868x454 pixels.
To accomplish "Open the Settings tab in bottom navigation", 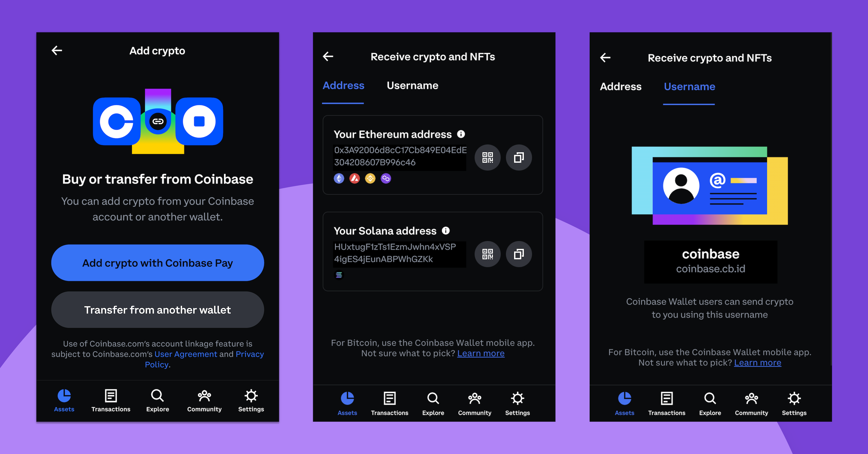I will point(251,414).
